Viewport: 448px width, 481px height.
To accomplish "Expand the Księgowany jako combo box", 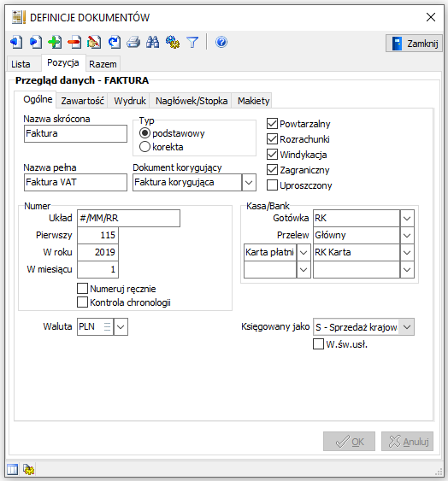I will (407, 327).
